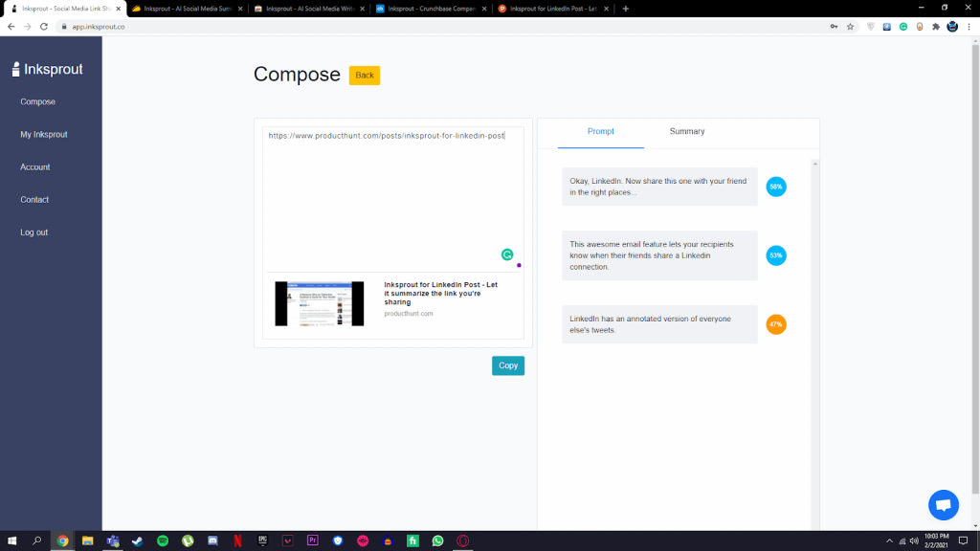Image resolution: width=980 pixels, height=551 pixels.
Task: Open Adobe Premiere Pro from the taskbar
Action: tap(313, 541)
